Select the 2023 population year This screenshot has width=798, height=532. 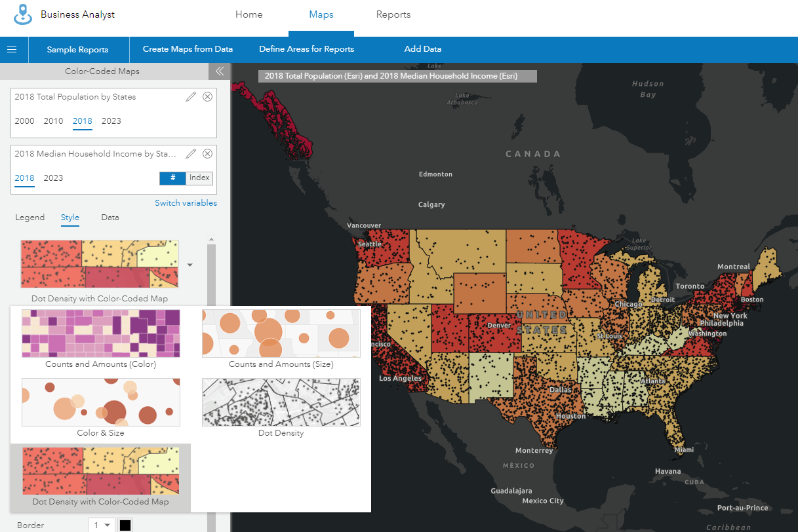111,121
